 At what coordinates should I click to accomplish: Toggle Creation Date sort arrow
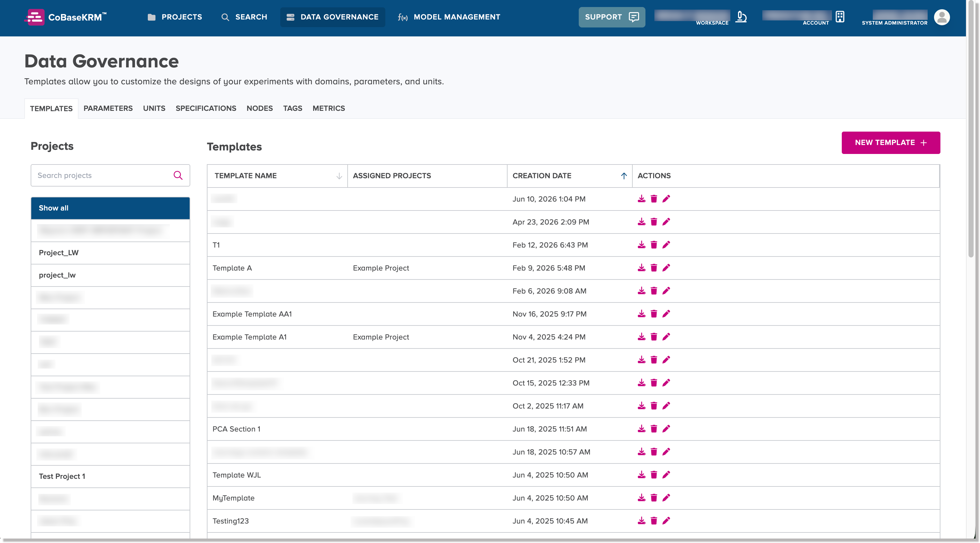tap(624, 176)
